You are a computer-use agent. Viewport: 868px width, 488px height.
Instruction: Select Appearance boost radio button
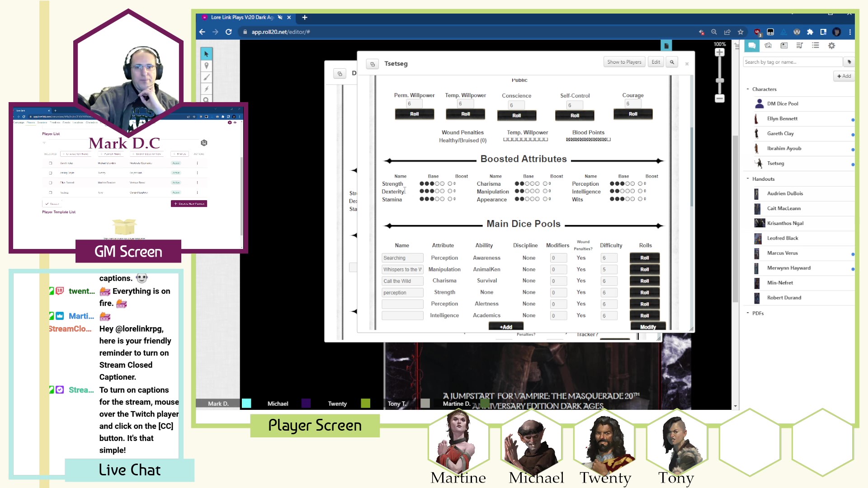[x=545, y=199]
